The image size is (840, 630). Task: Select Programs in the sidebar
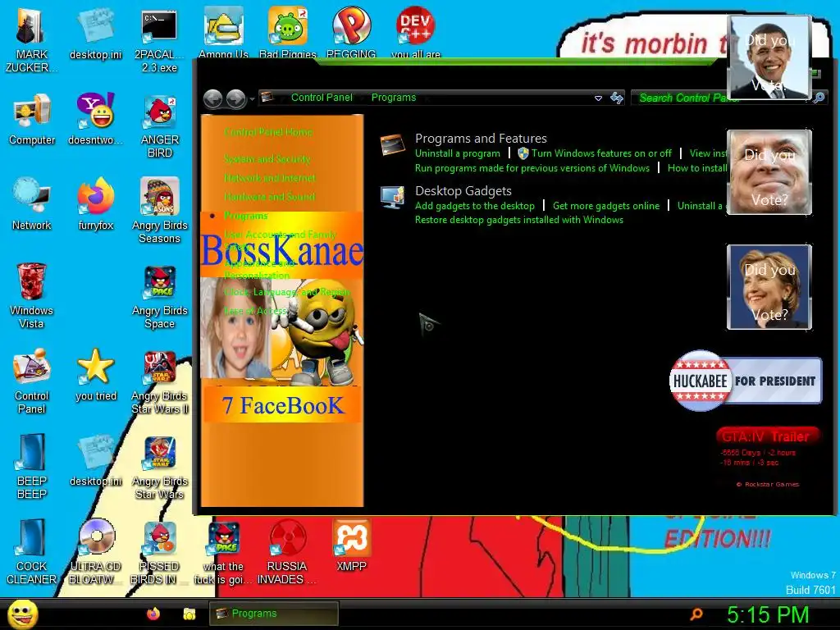click(x=245, y=216)
